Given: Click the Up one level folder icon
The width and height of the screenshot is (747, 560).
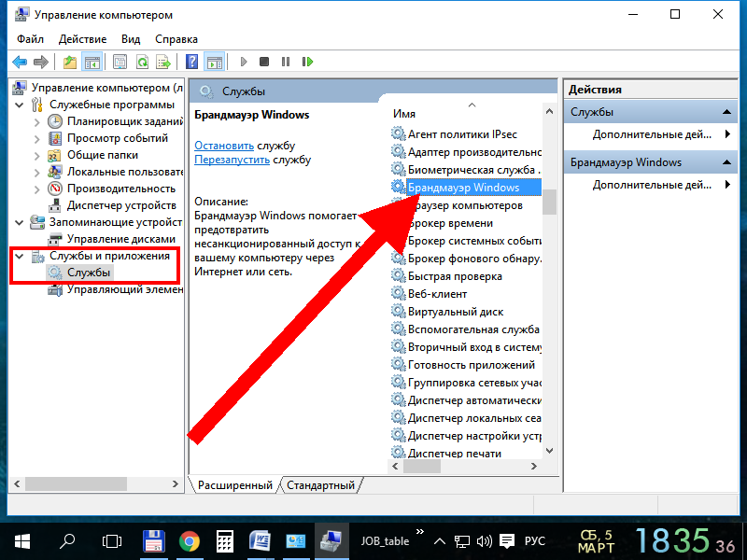Looking at the screenshot, I should (x=70, y=63).
